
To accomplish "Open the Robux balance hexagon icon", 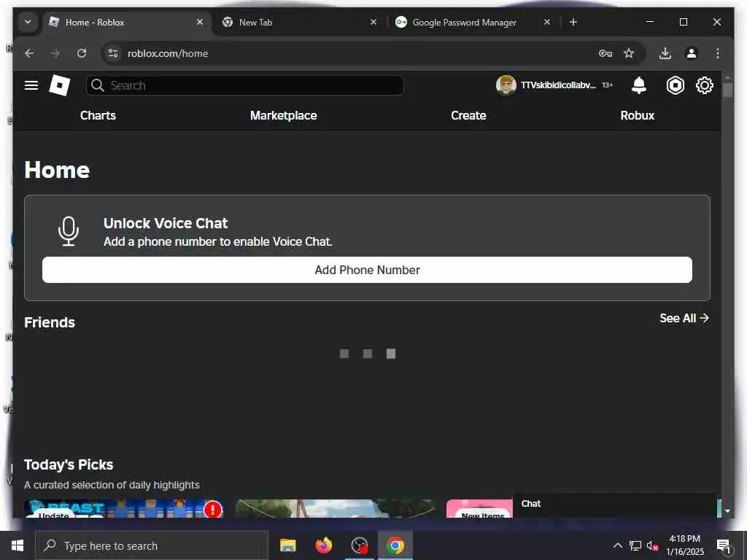I will tap(675, 85).
